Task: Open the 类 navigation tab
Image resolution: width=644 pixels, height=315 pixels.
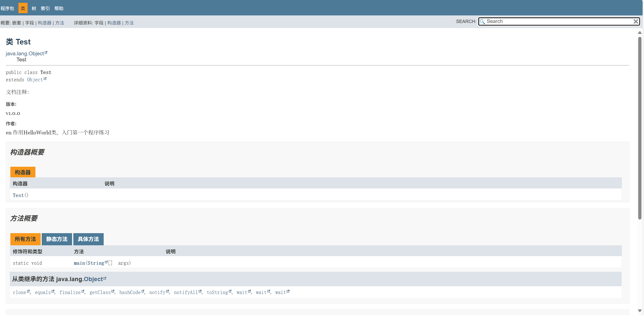Action: click(23, 8)
